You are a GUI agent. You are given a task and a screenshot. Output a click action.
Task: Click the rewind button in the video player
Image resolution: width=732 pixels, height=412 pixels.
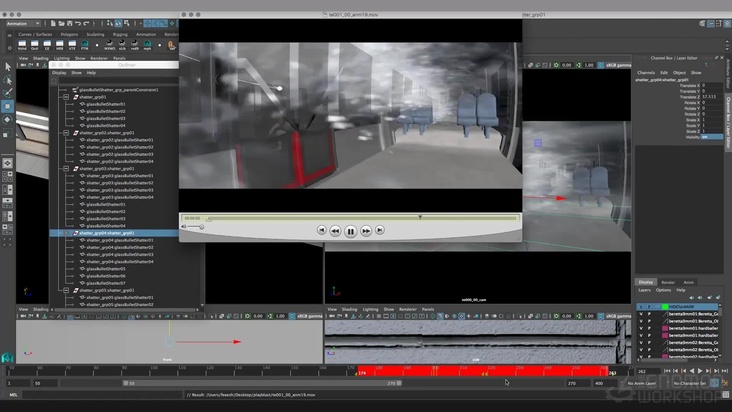coord(336,231)
